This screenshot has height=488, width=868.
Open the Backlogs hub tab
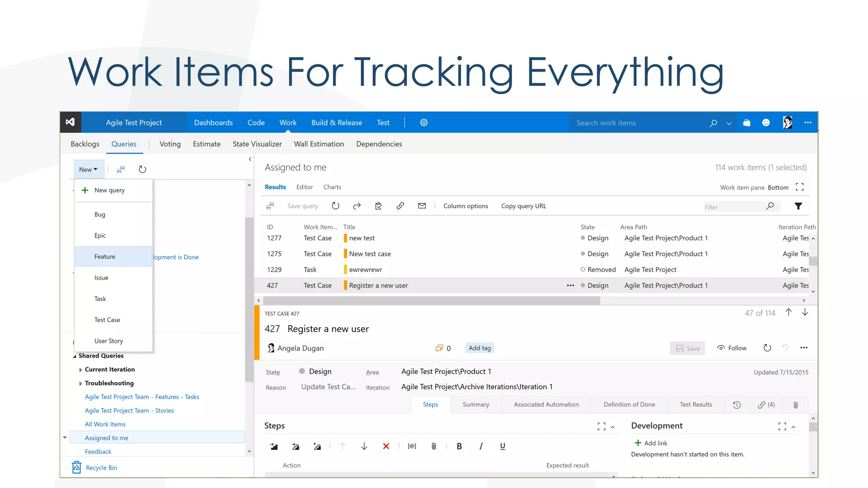[x=85, y=144]
